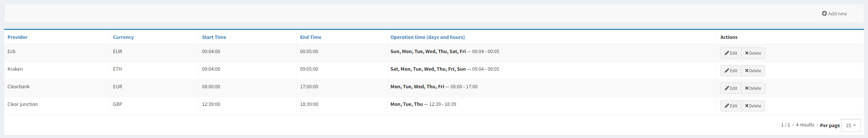Edit the Ecb provider row

[x=731, y=53]
